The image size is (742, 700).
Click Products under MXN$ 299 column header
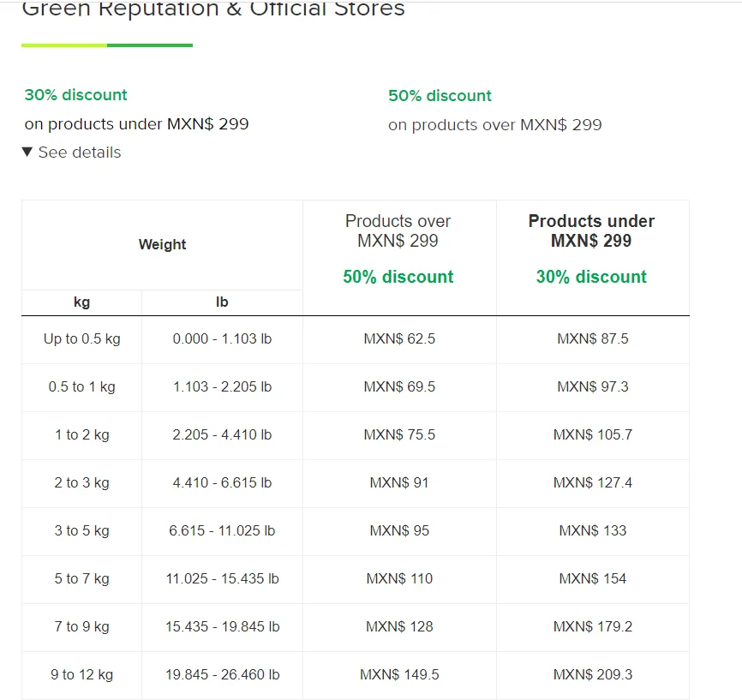coord(591,231)
